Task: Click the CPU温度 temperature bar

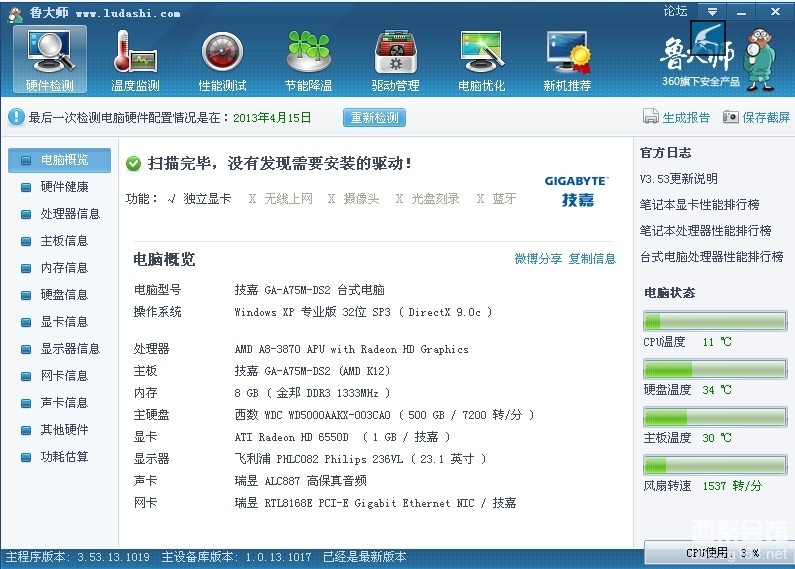Action: [715, 321]
